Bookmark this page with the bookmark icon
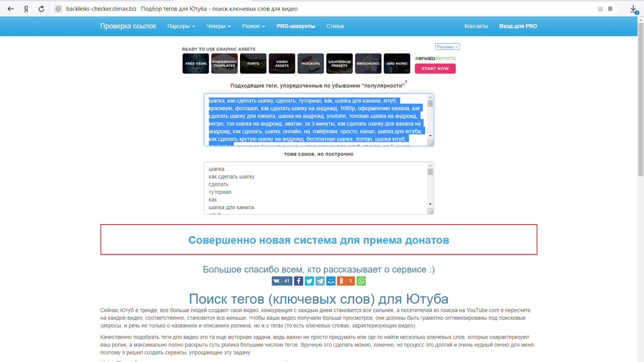The image size is (644, 362). [610, 9]
